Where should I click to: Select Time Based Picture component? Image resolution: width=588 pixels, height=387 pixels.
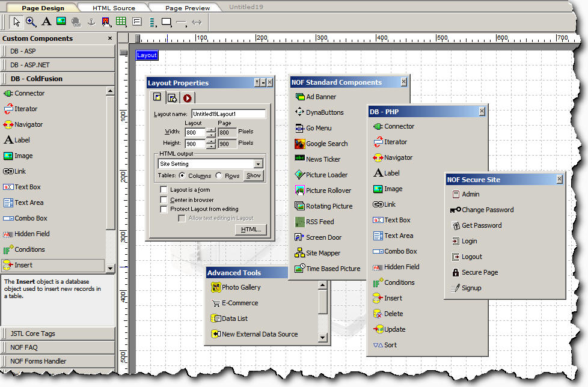pyautogui.click(x=328, y=269)
